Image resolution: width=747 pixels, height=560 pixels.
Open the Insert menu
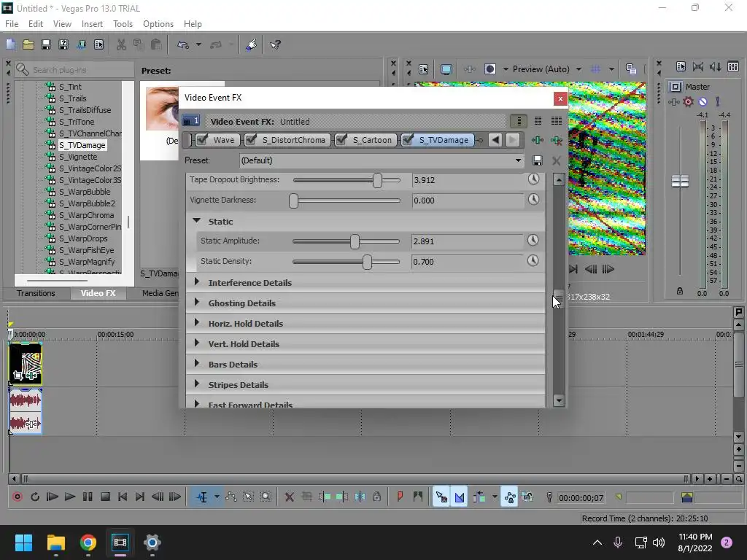pos(92,24)
